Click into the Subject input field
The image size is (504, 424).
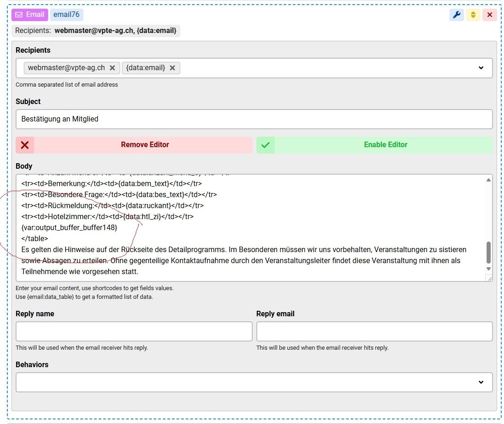(254, 119)
